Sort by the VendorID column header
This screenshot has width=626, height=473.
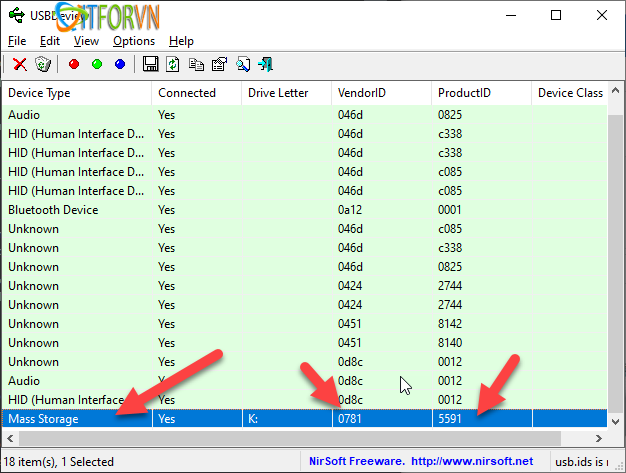[x=380, y=93]
